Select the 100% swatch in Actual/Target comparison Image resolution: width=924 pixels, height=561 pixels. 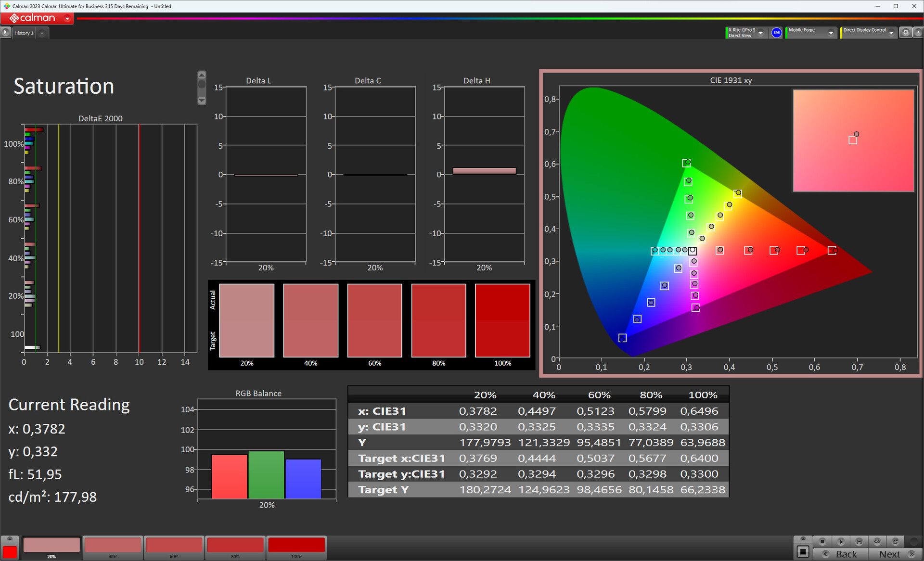click(503, 320)
